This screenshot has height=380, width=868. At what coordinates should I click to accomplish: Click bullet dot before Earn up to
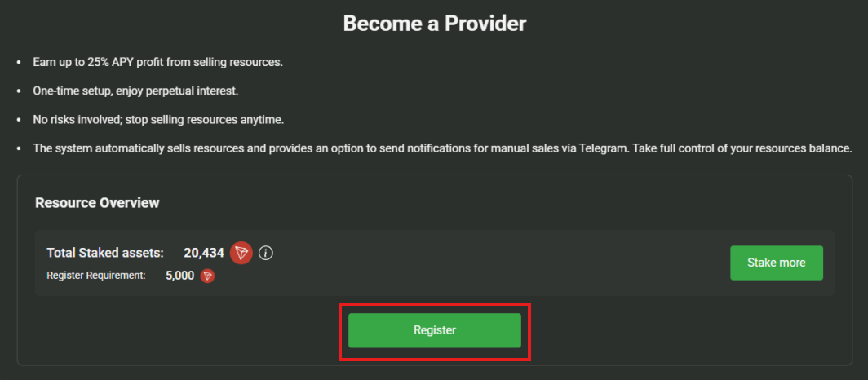[x=19, y=63]
